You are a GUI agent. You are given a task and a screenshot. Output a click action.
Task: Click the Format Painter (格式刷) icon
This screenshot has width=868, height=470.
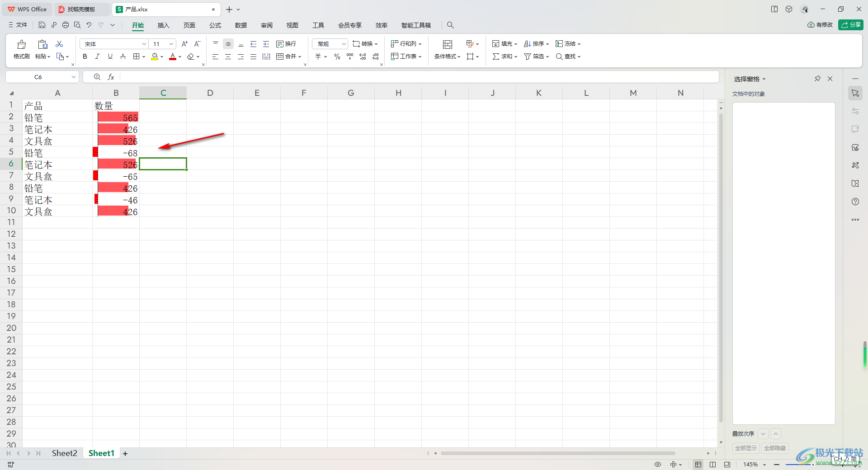pyautogui.click(x=21, y=44)
